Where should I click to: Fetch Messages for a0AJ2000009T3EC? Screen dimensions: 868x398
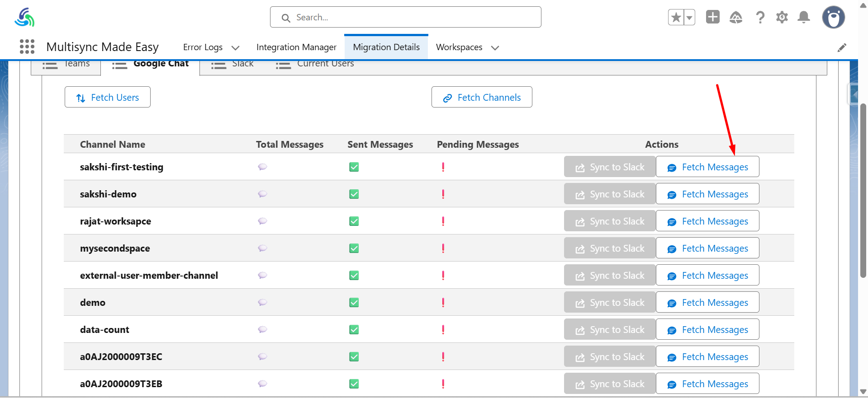707,356
